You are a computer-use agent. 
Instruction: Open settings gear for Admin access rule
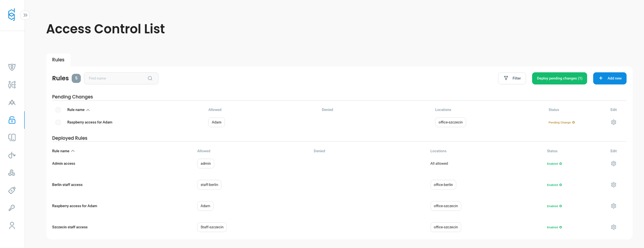(613, 163)
